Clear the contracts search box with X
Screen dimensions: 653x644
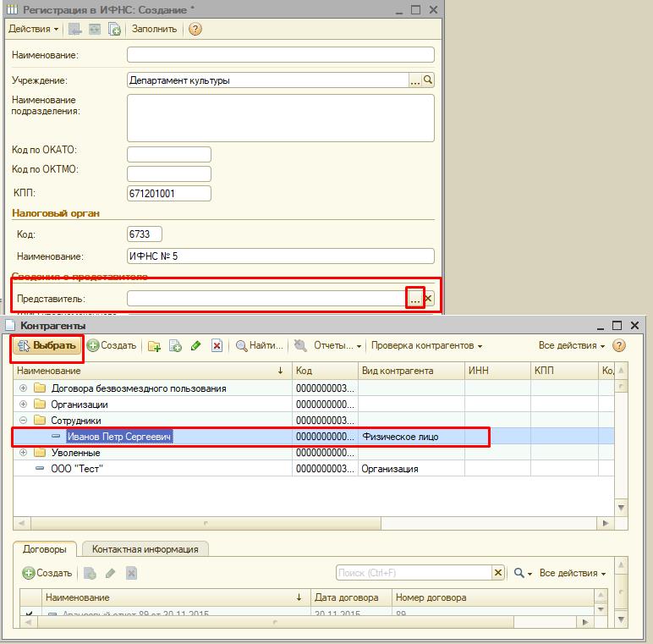[498, 573]
